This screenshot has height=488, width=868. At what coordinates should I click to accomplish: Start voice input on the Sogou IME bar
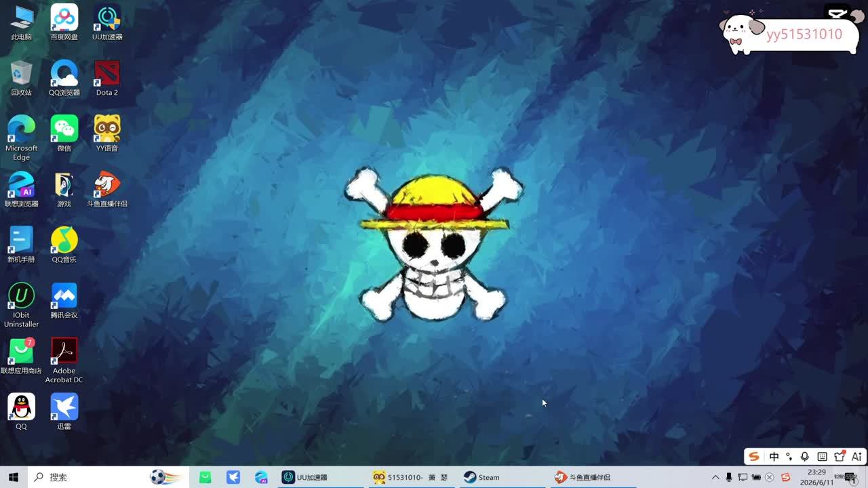tap(805, 457)
